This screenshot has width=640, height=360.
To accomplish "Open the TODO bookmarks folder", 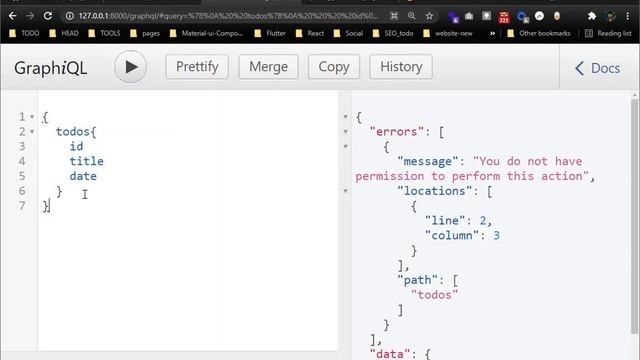I will coord(24,33).
